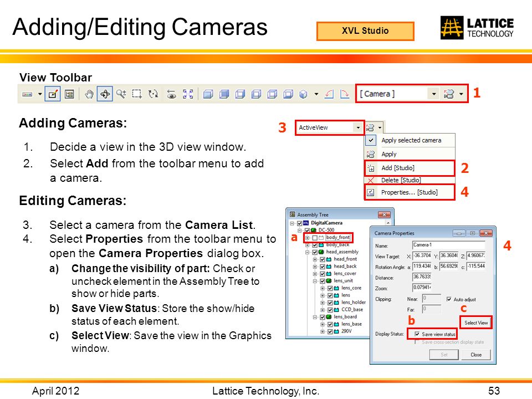
Task: Click the green assembly icon of DC-500
Action: click(x=314, y=230)
